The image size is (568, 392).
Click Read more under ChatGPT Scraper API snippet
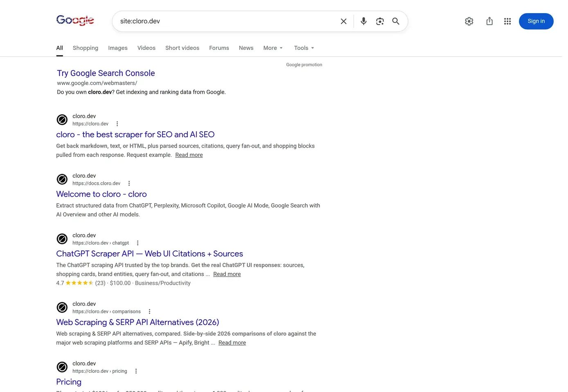pos(227,274)
